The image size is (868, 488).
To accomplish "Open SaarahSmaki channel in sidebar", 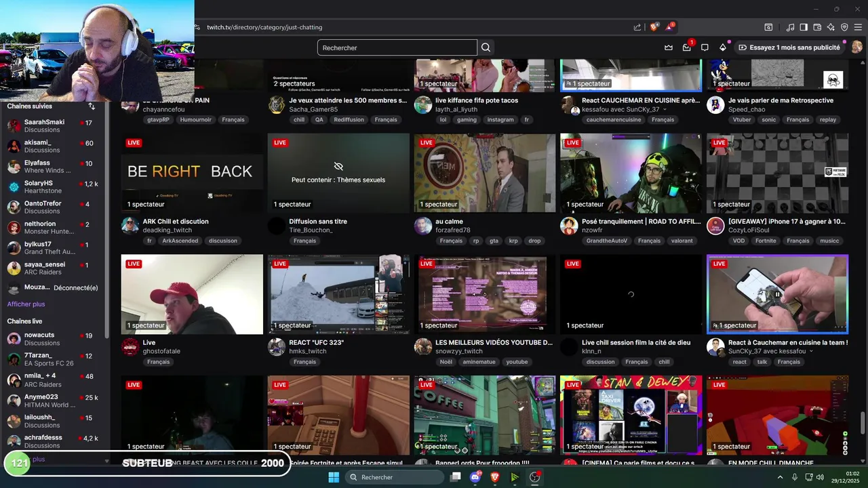I will pos(54,126).
